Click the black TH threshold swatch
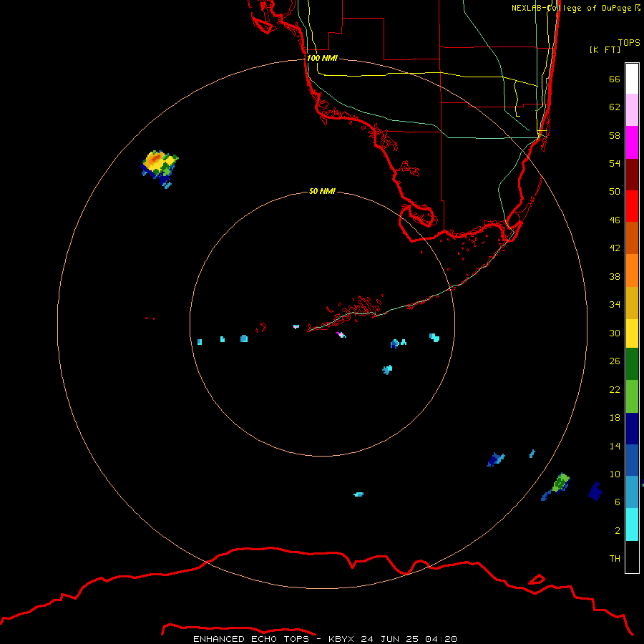The width and height of the screenshot is (644, 644). [632, 557]
